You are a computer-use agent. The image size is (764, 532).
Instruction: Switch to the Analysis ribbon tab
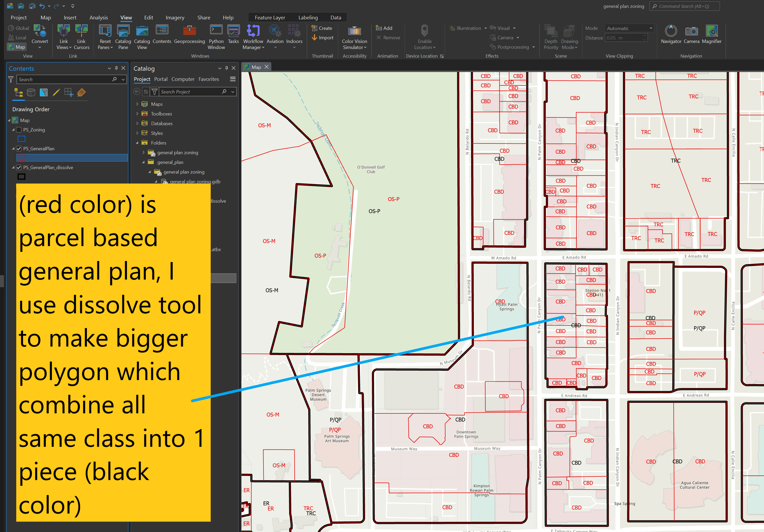[98, 18]
